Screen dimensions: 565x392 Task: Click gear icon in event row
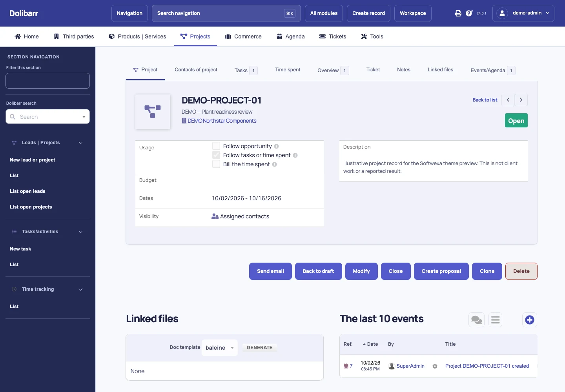tap(435, 366)
